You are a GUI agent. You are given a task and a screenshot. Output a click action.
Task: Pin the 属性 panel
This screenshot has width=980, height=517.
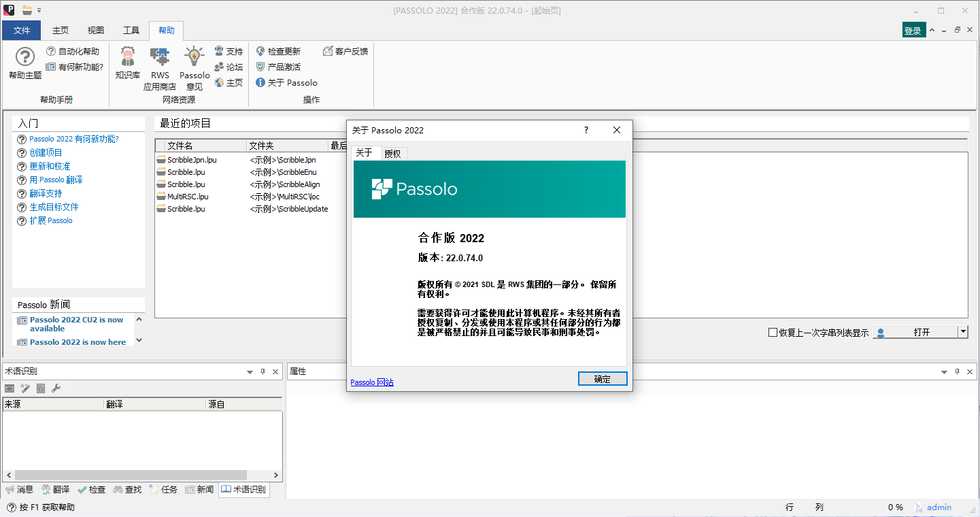pyautogui.click(x=957, y=371)
